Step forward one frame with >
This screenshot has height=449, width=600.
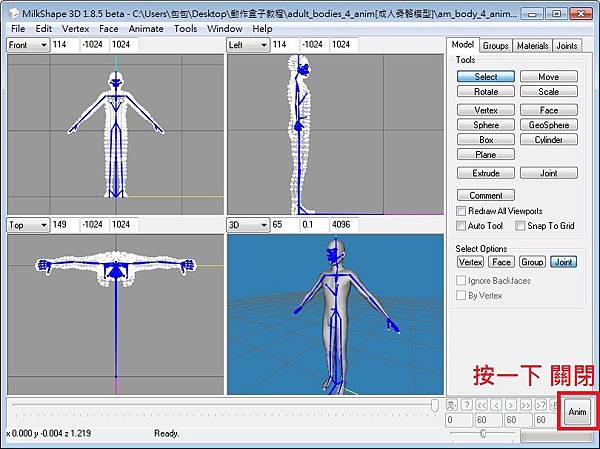pos(511,405)
